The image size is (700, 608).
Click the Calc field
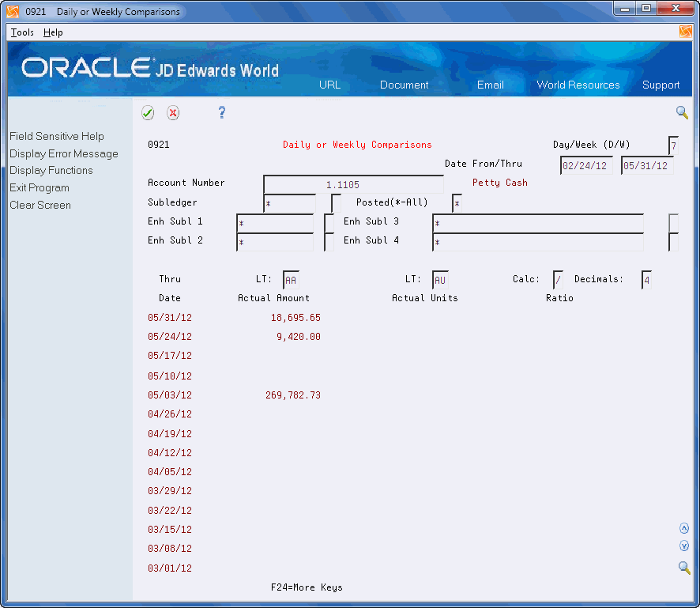pos(558,280)
